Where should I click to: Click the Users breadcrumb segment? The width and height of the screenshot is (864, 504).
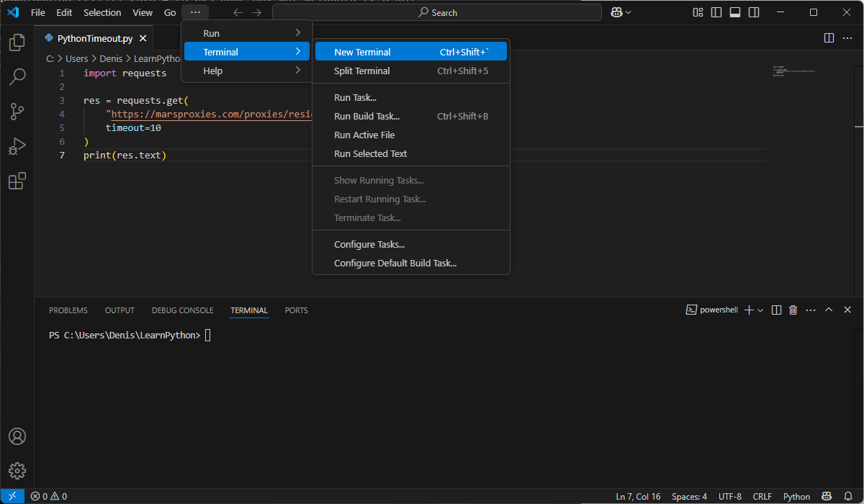(77, 58)
